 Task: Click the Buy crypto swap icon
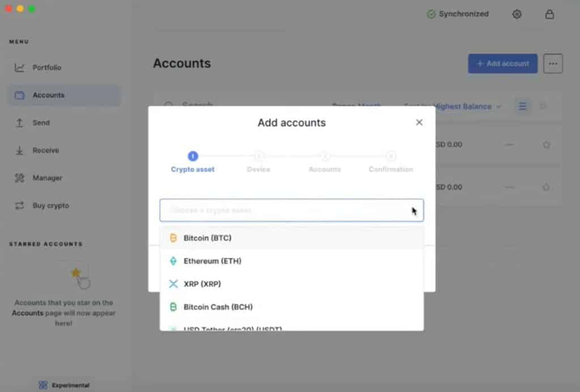(19, 206)
